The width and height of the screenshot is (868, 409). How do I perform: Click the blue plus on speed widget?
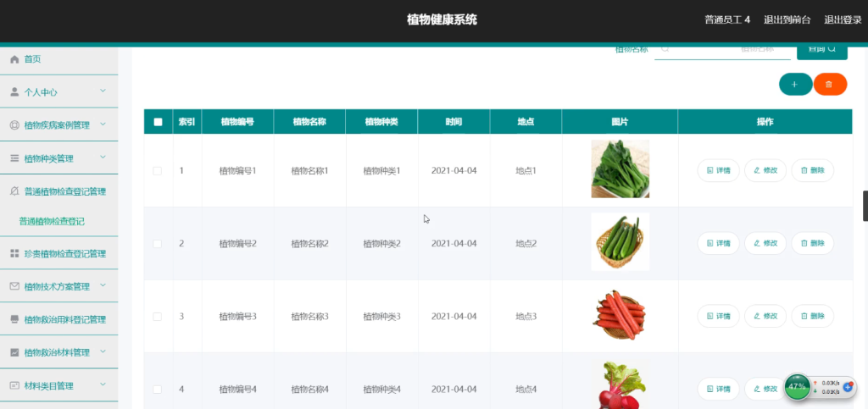point(848,387)
